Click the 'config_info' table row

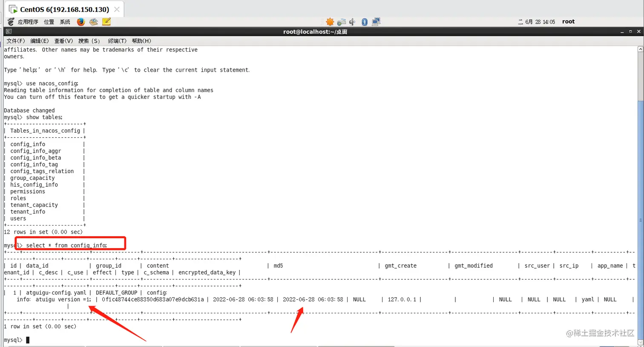pyautogui.click(x=28, y=145)
